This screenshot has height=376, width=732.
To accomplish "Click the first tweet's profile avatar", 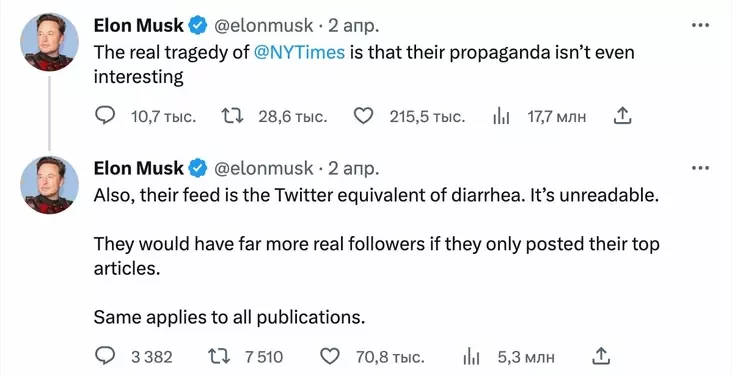I will [x=49, y=42].
